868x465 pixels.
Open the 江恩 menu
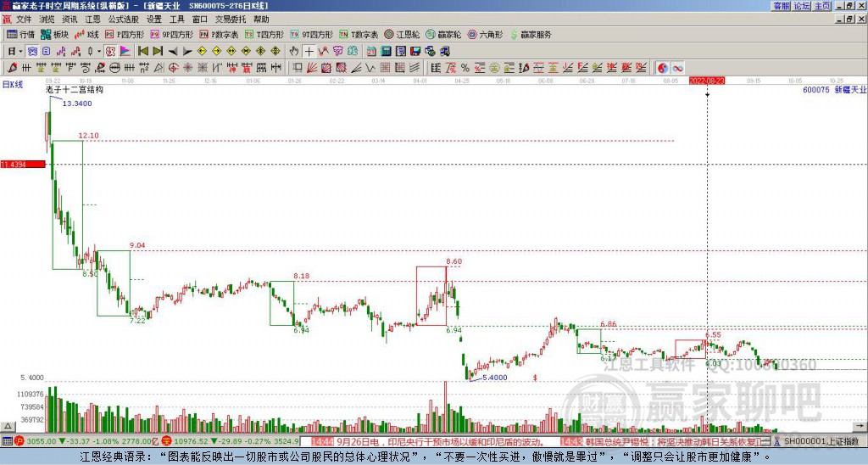click(93, 20)
